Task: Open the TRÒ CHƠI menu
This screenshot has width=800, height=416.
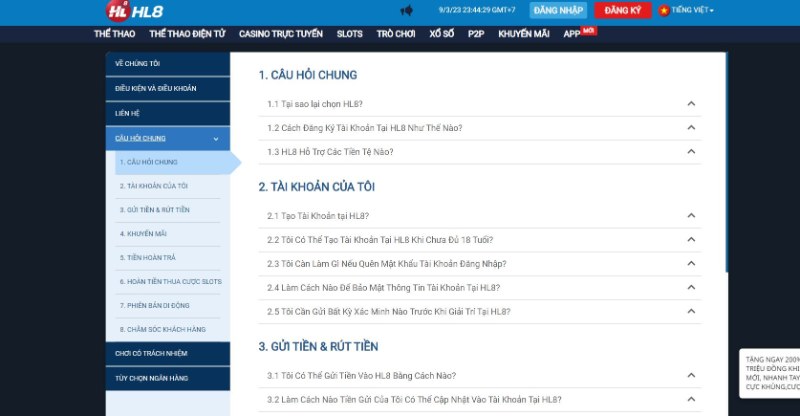Action: coord(396,34)
